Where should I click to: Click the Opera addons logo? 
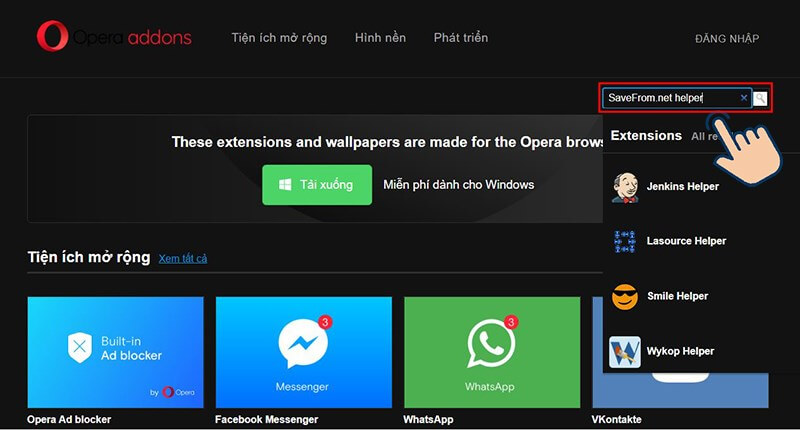[x=114, y=37]
